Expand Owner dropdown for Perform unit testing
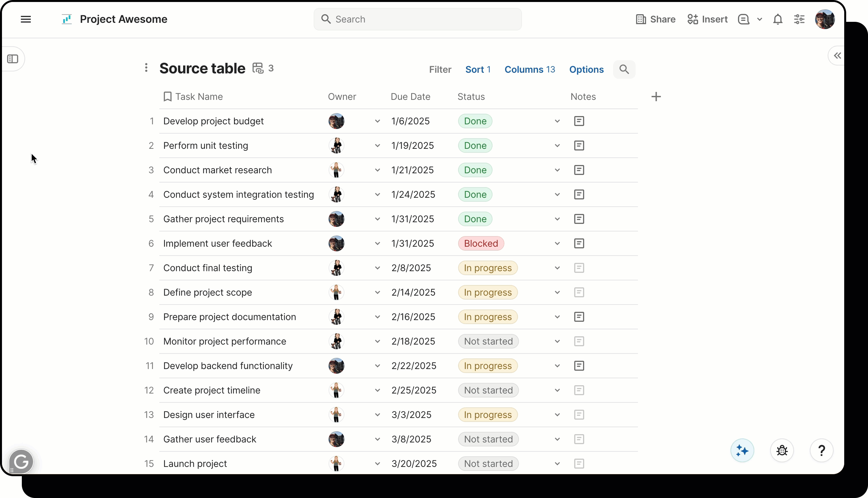Image resolution: width=868 pixels, height=498 pixels. pos(377,146)
